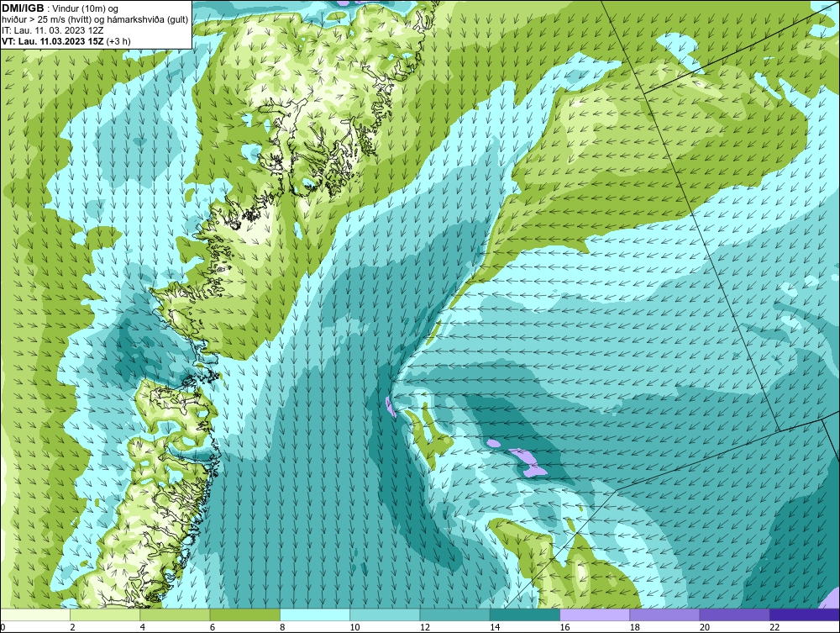Select the 10–12 m/s light teal swatch
This screenshot has height=633, width=840.
tap(385, 615)
